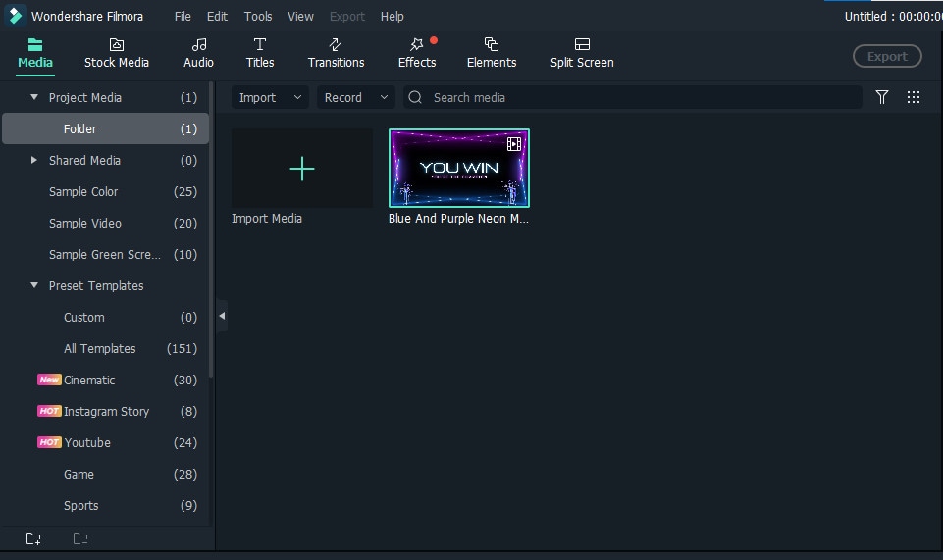
Task: Switch to the Stock Media tab
Action: [116, 54]
